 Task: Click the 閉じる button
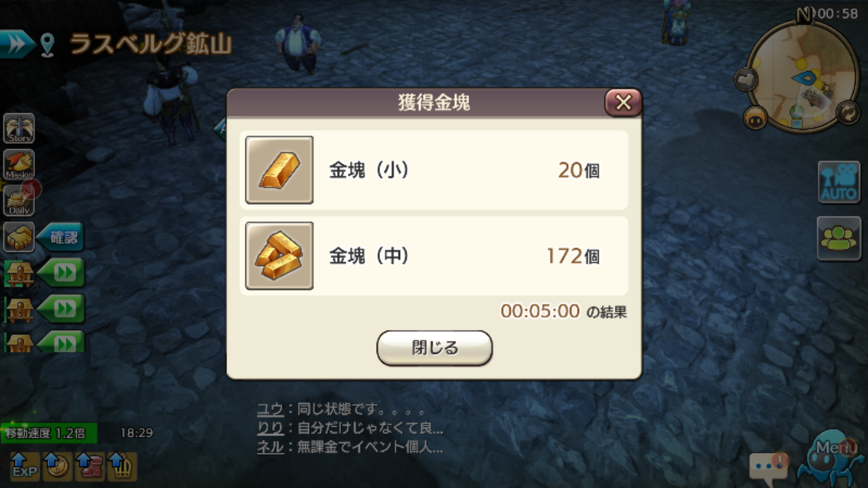(435, 348)
